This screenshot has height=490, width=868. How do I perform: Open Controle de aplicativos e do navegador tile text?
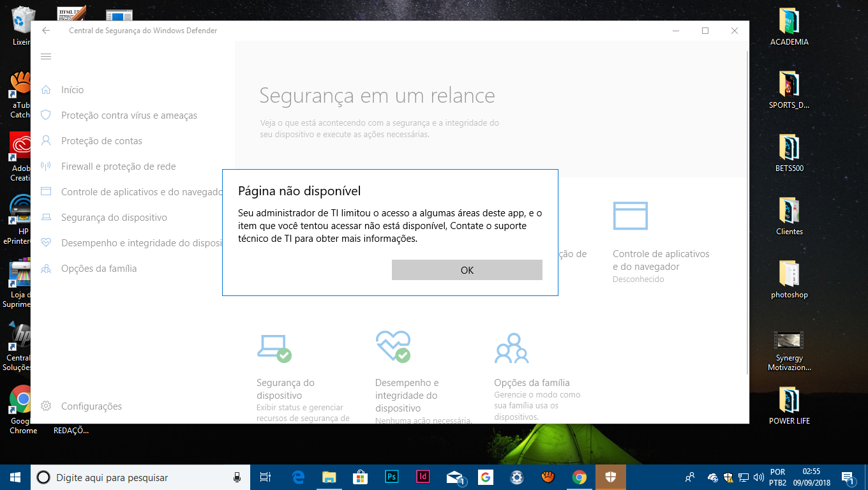click(x=661, y=260)
